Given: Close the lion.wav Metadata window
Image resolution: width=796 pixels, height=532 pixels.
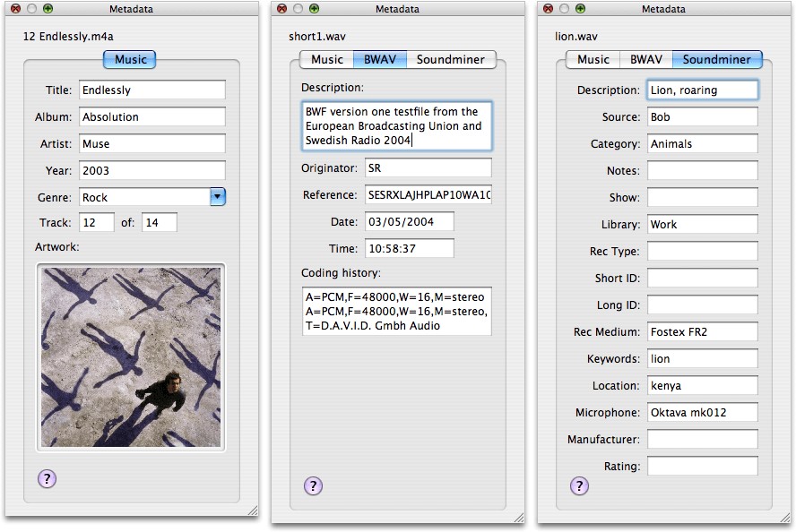Looking at the screenshot, I should tap(548, 9).
